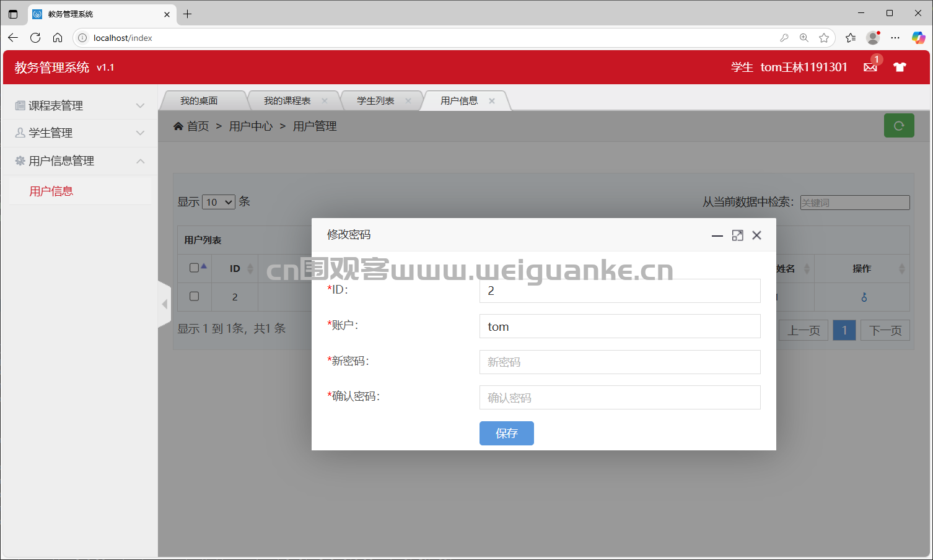Sort the table by the 操作 column arrows

coord(902,268)
